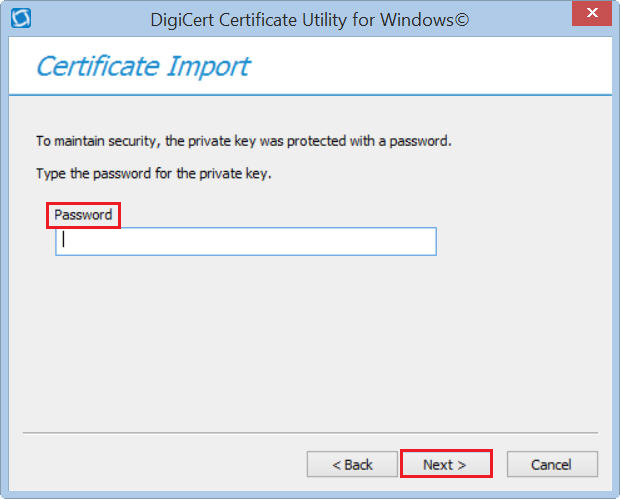Image resolution: width=620 pixels, height=499 pixels.
Task: Proceed with the Next > button
Action: pyautogui.click(x=445, y=464)
